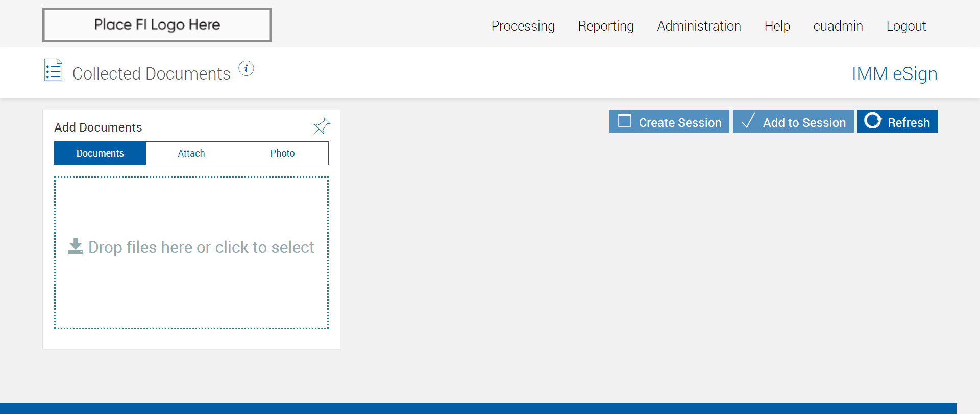Open the Help menu

[x=777, y=26]
